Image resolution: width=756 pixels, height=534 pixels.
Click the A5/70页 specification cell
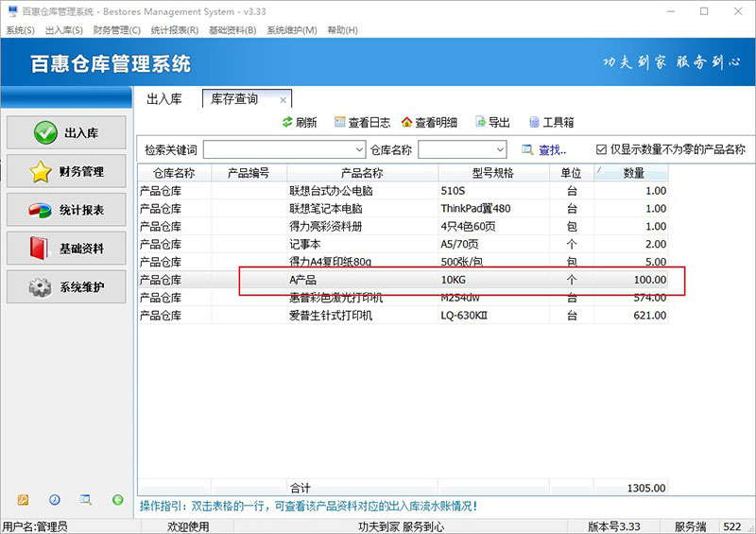[x=493, y=245]
